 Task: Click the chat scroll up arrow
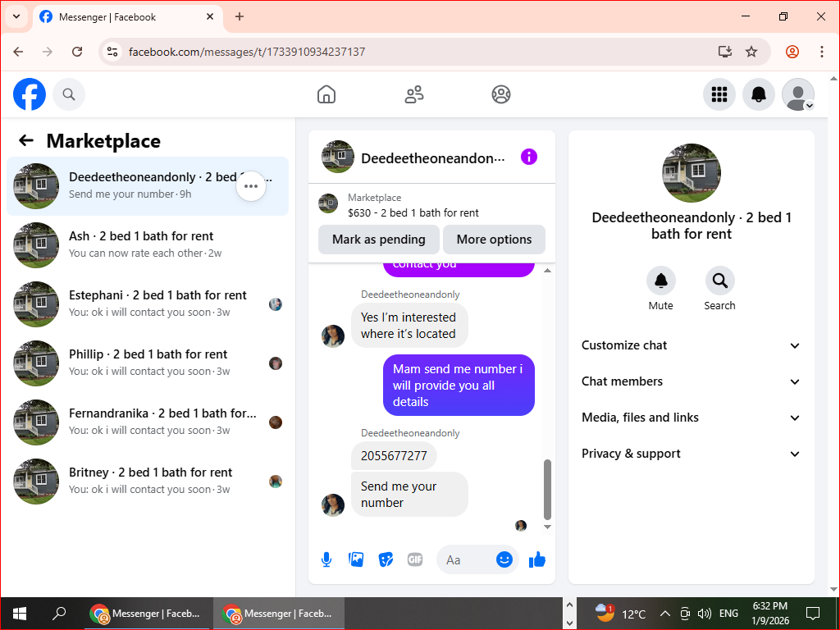point(547,271)
